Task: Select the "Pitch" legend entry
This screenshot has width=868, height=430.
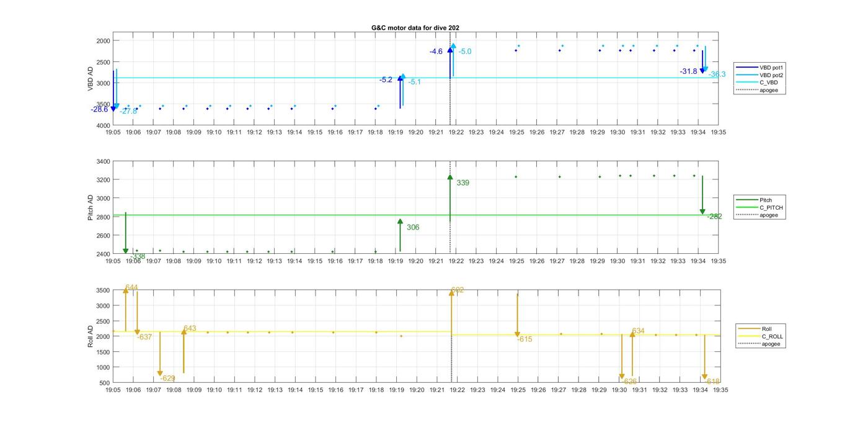Action: [x=759, y=200]
